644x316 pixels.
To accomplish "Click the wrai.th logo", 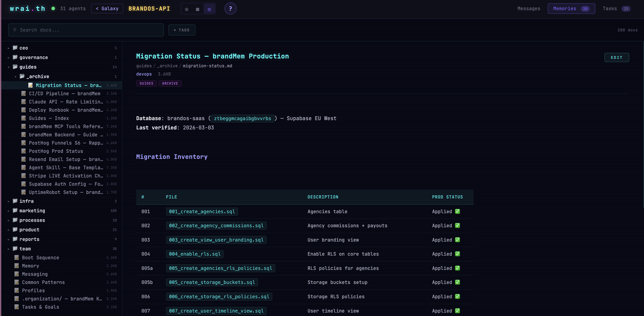I will [x=27, y=8].
